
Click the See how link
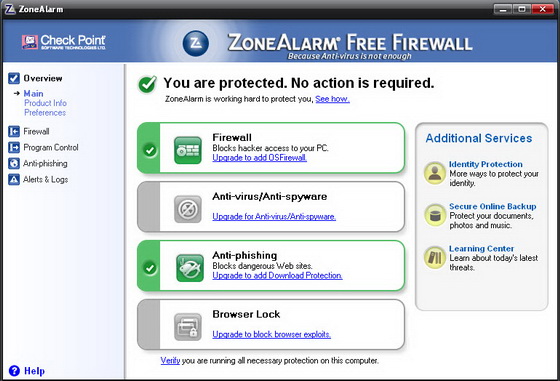click(x=332, y=99)
